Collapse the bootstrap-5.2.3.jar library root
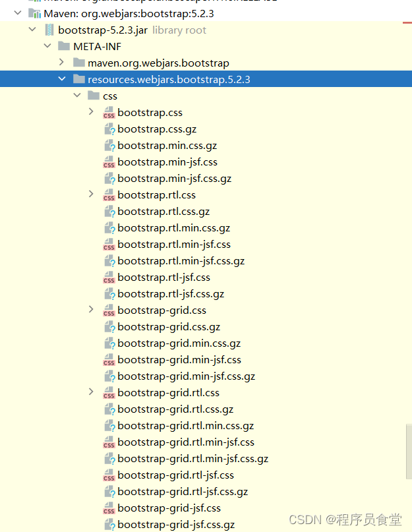 pos(32,30)
